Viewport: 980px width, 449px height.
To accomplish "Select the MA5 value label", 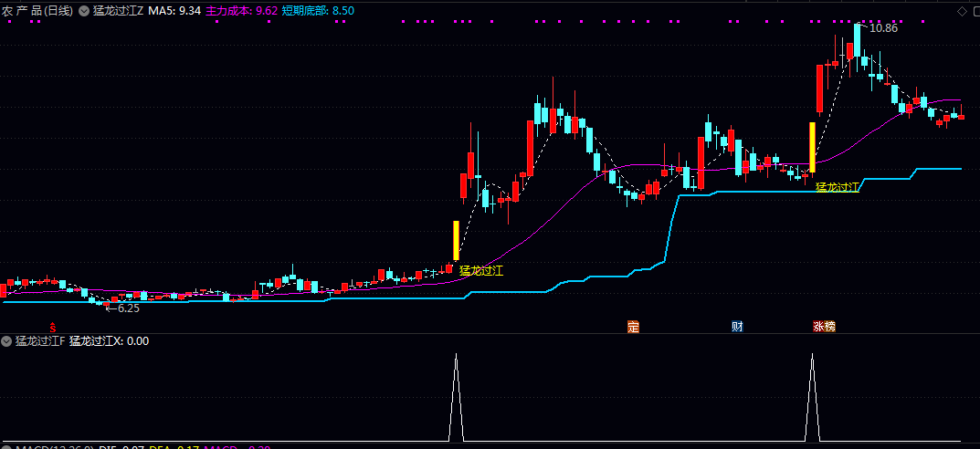I will click(174, 11).
